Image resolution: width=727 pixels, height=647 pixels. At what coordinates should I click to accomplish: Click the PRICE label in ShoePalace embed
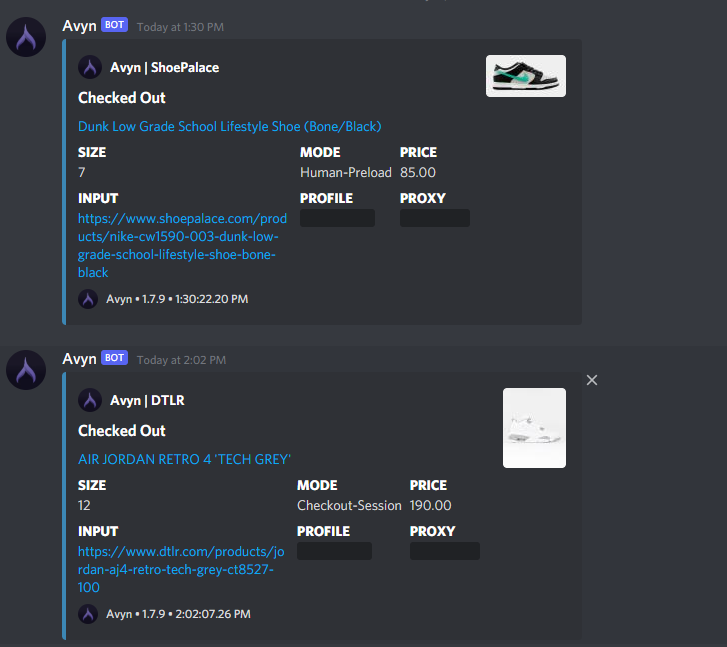(x=418, y=153)
